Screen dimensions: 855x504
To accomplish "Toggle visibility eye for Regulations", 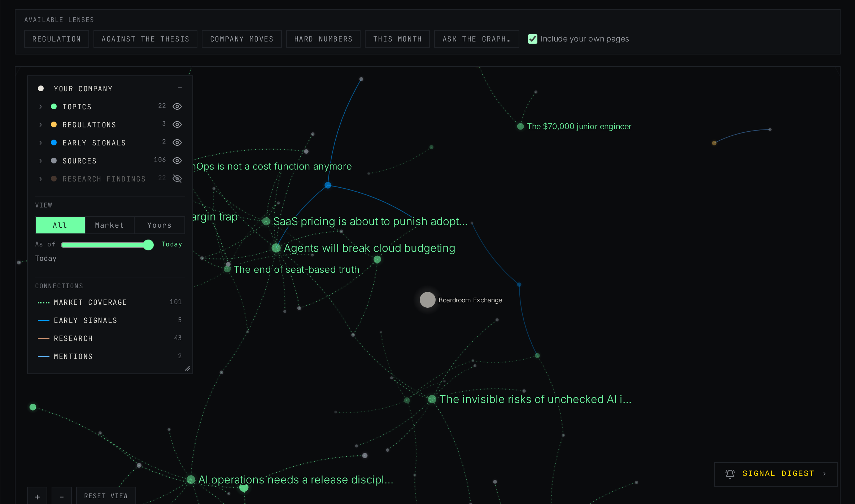I will point(177,124).
